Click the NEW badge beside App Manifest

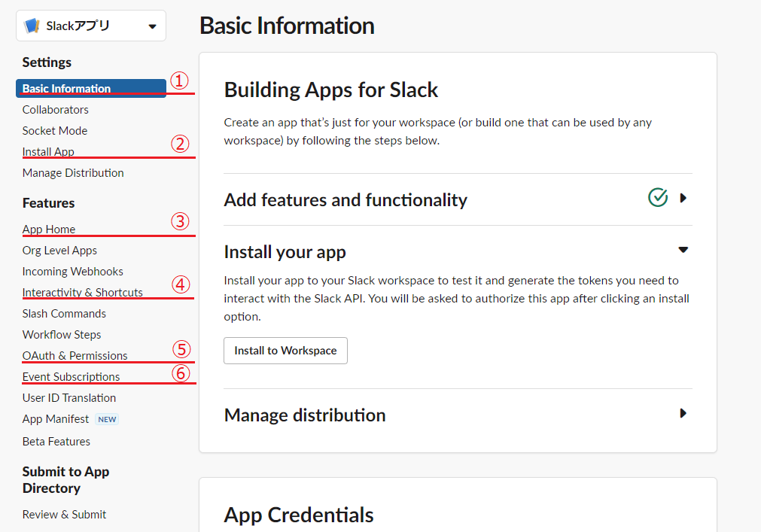[107, 419]
